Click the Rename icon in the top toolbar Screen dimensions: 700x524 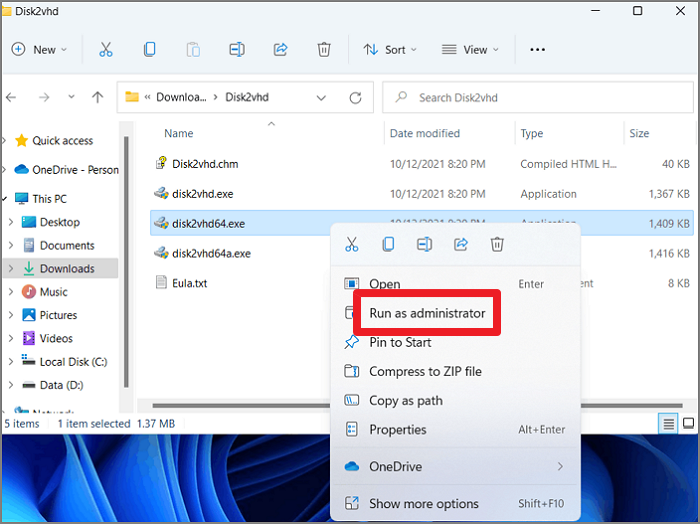(237, 49)
